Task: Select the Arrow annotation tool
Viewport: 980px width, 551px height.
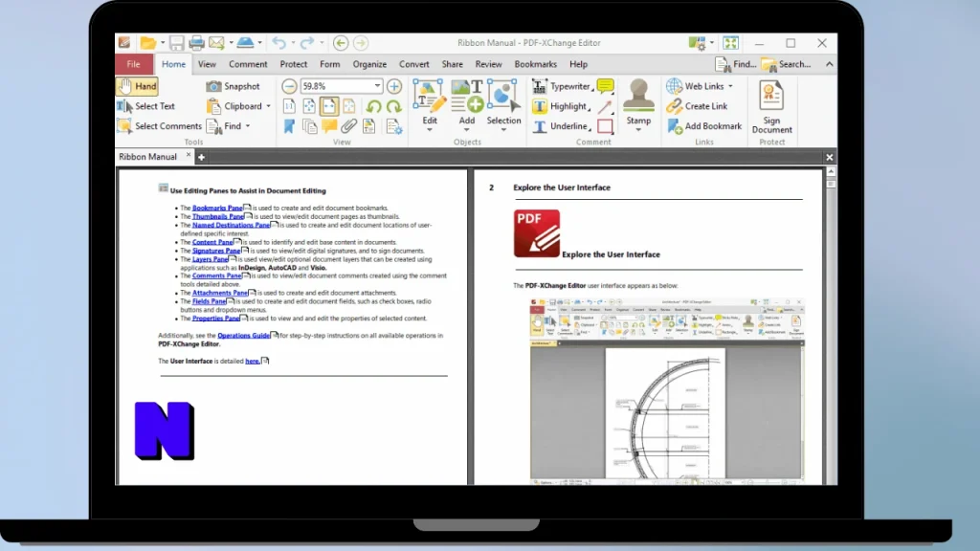Action: (605, 106)
